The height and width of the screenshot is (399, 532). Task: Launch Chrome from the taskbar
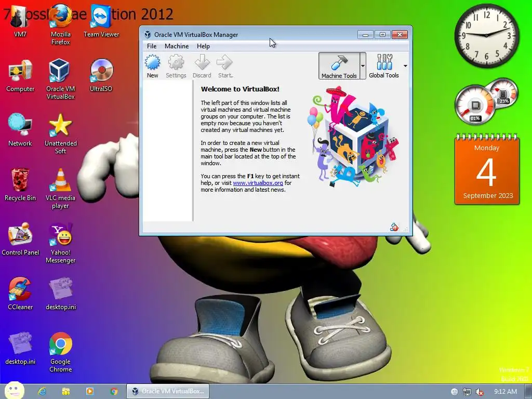[114, 391]
